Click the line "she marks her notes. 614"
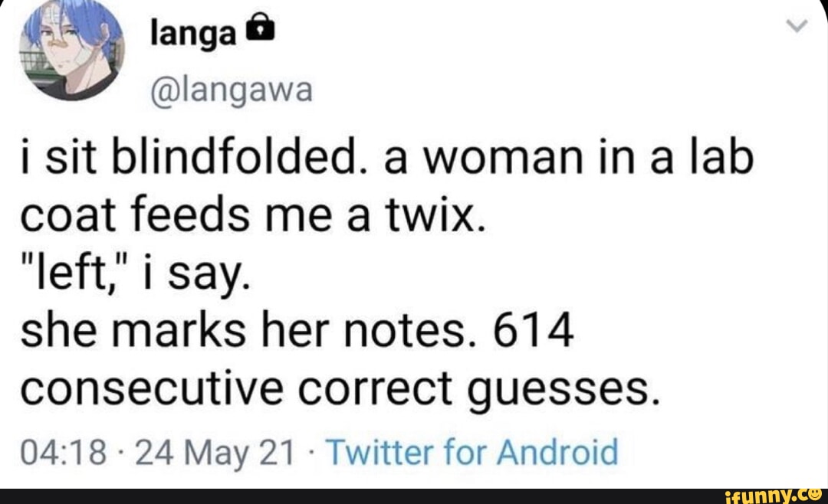 [x=296, y=335]
